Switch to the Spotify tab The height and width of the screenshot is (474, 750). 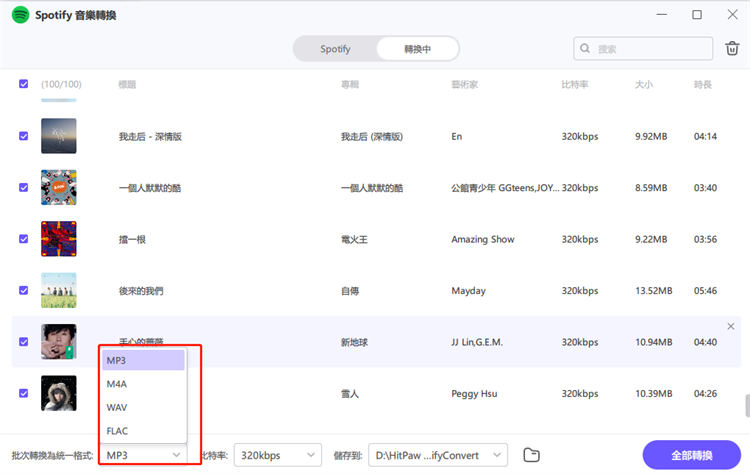[x=335, y=49]
